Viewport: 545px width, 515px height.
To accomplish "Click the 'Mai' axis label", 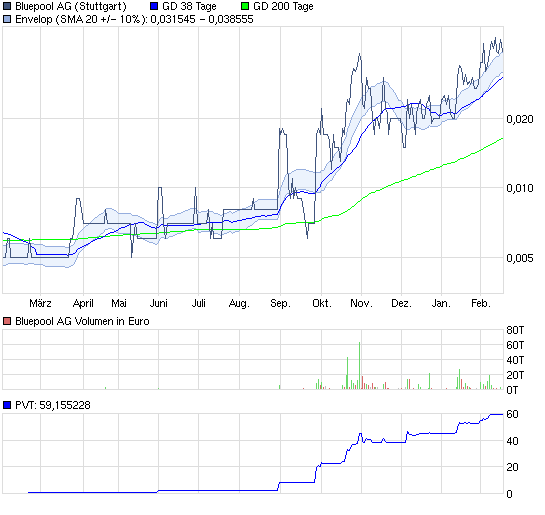I will [119, 303].
